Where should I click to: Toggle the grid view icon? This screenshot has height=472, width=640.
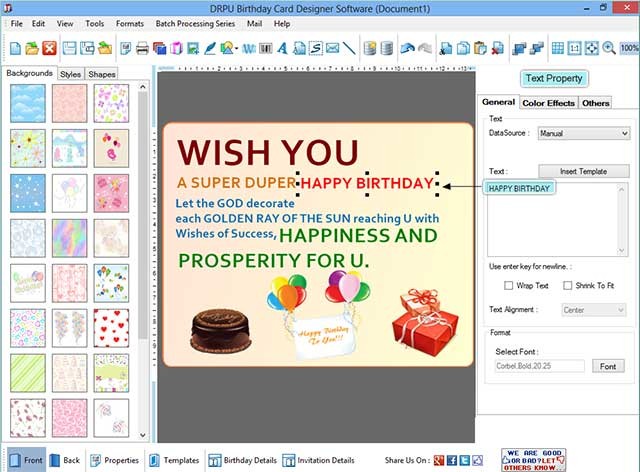tap(558, 48)
